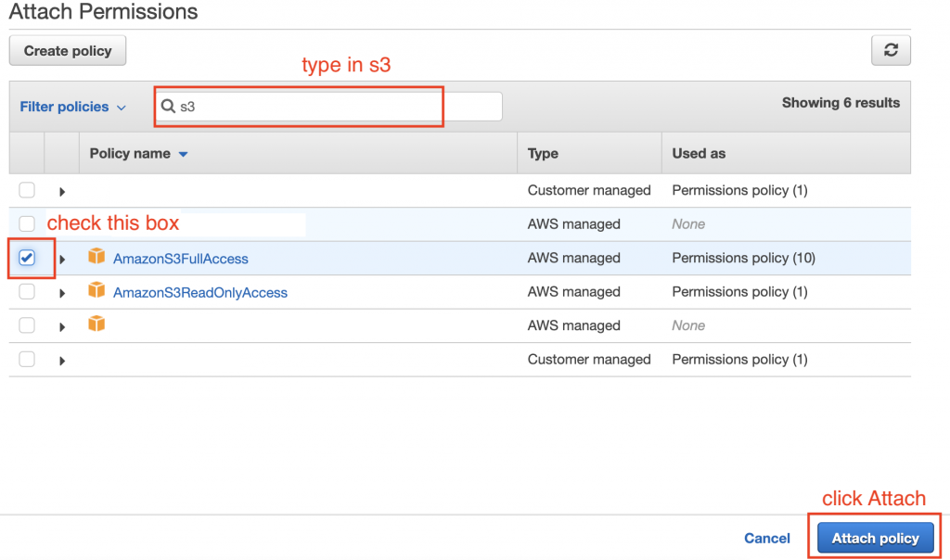
Task: Check the last Customer managed row checkbox
Action: pyautogui.click(x=27, y=360)
